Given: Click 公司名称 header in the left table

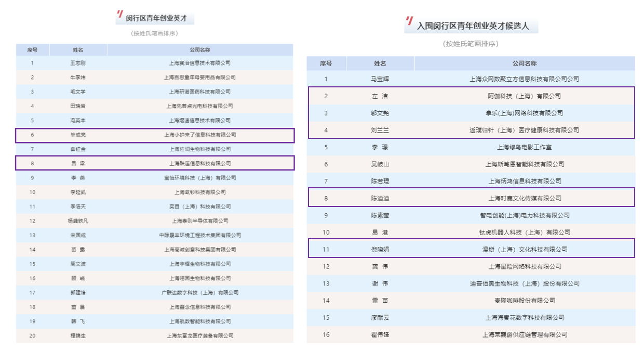Looking at the screenshot, I should 200,50.
